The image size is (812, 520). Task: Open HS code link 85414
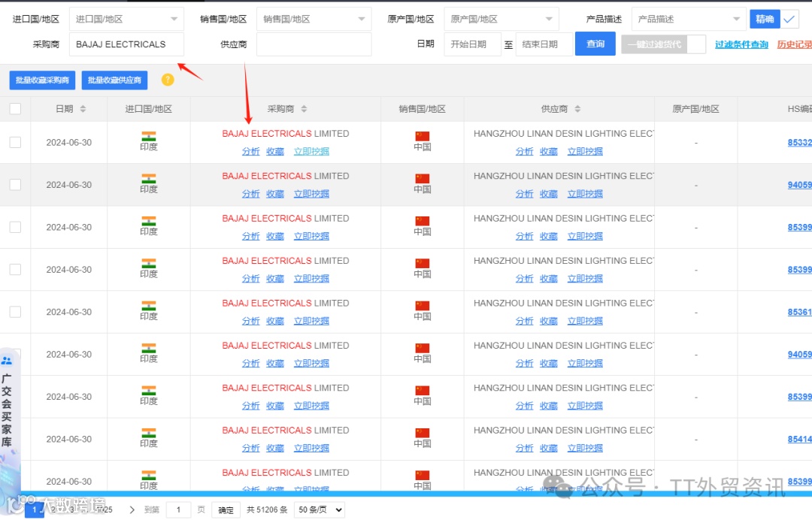[799, 440]
